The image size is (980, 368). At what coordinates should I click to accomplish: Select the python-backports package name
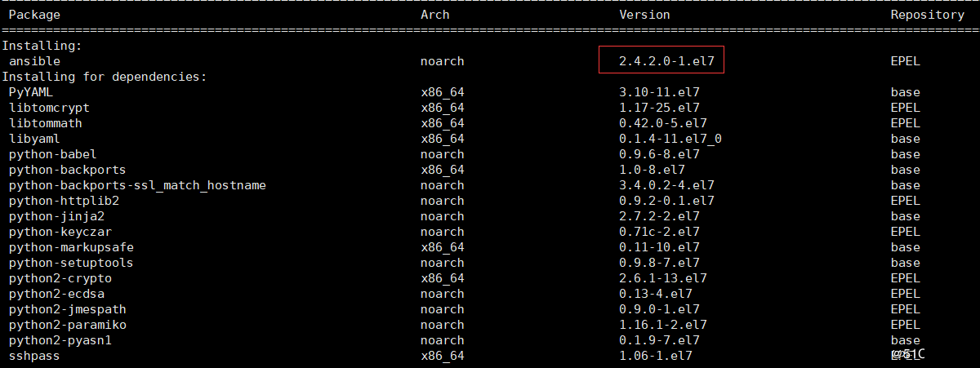(x=68, y=170)
